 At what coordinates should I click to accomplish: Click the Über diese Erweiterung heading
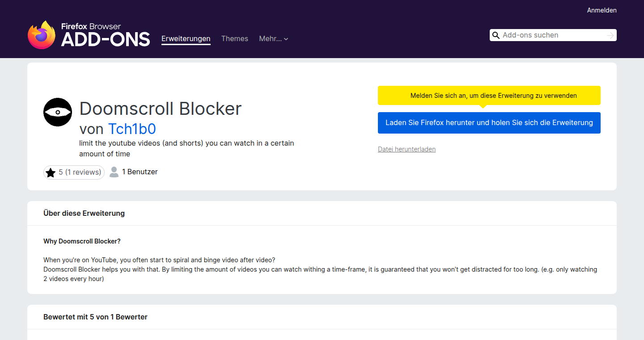pos(84,214)
